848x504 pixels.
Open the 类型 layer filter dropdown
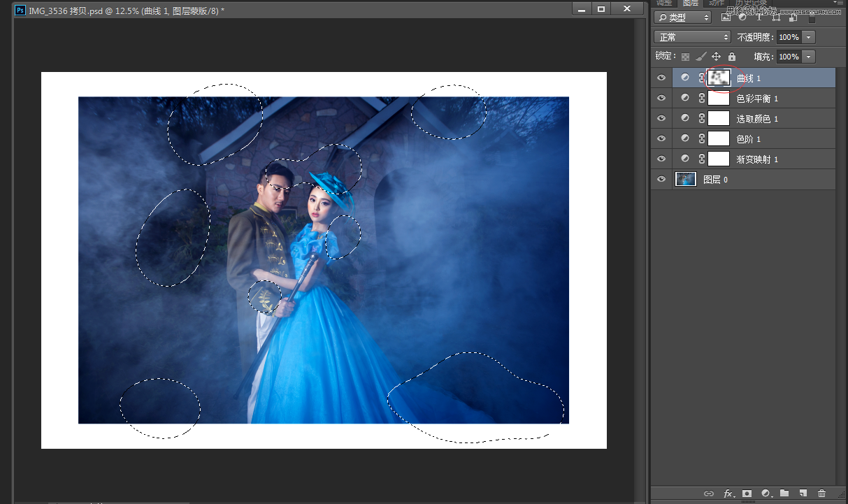tap(682, 17)
